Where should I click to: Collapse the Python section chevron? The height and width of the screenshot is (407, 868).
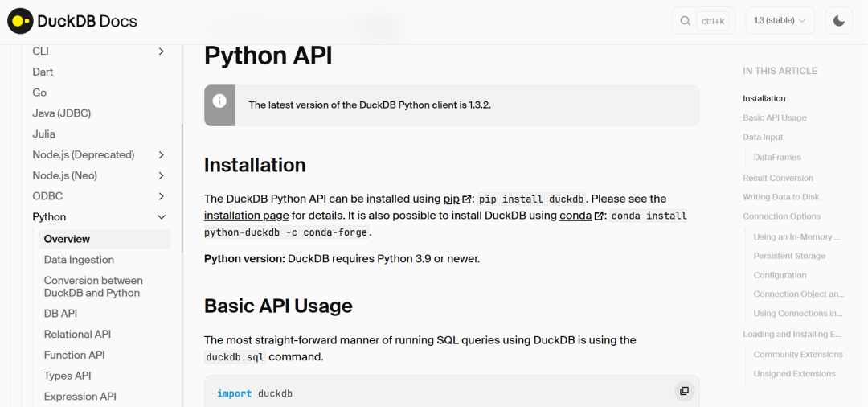(x=161, y=217)
